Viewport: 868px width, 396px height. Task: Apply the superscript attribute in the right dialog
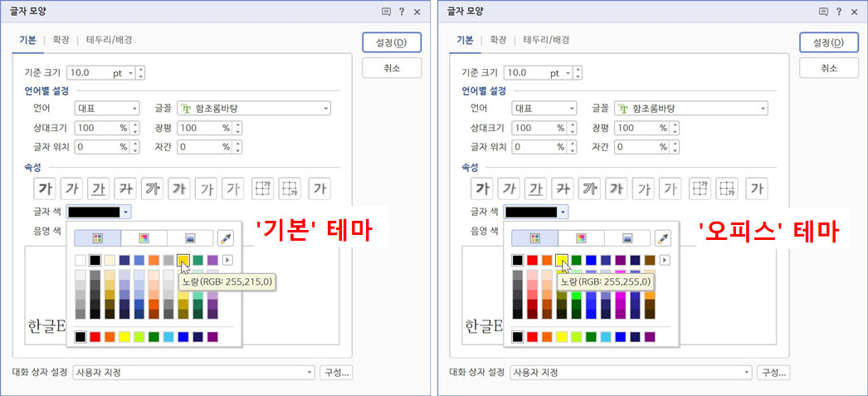[x=700, y=188]
